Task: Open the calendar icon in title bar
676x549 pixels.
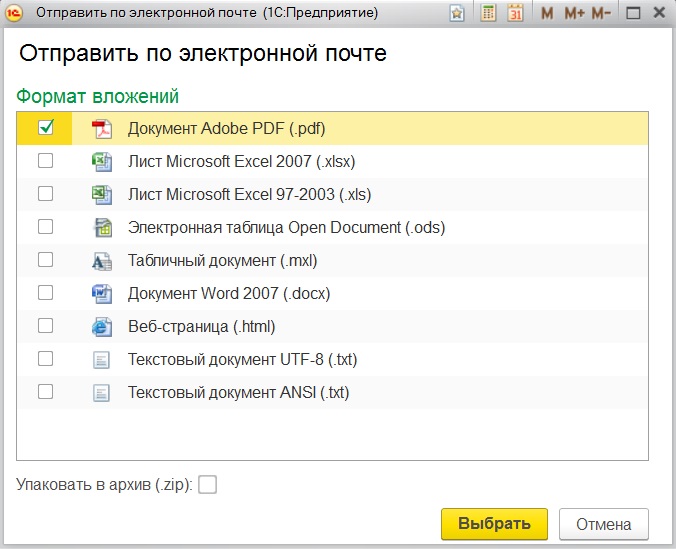Action: coord(514,14)
